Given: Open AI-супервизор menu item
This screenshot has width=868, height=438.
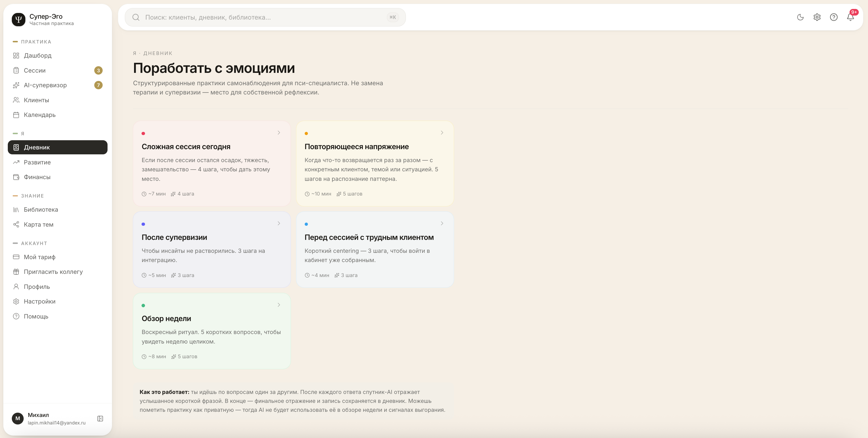Looking at the screenshot, I should tap(58, 85).
